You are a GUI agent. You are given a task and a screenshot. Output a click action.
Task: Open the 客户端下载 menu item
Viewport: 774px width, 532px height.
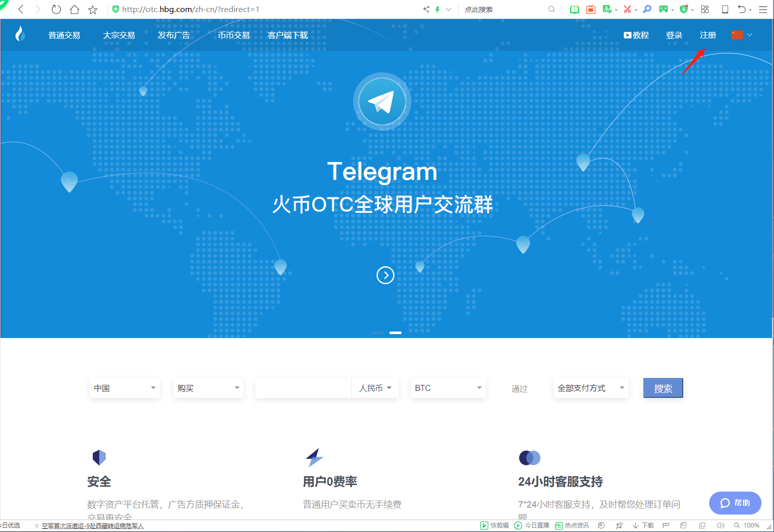288,35
